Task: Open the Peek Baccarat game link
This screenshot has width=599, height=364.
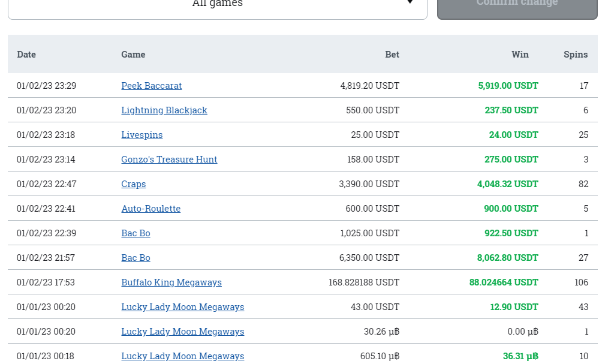Action: (151, 86)
